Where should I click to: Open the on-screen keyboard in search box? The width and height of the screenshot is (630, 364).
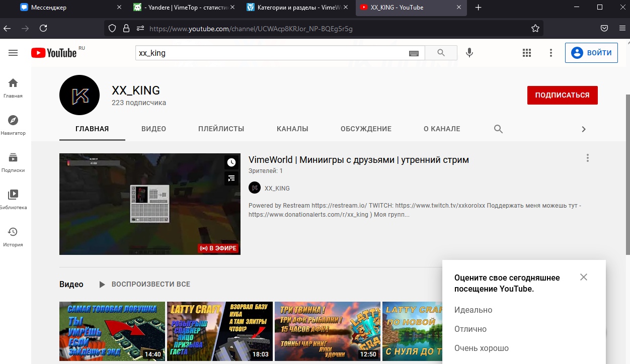[414, 53]
